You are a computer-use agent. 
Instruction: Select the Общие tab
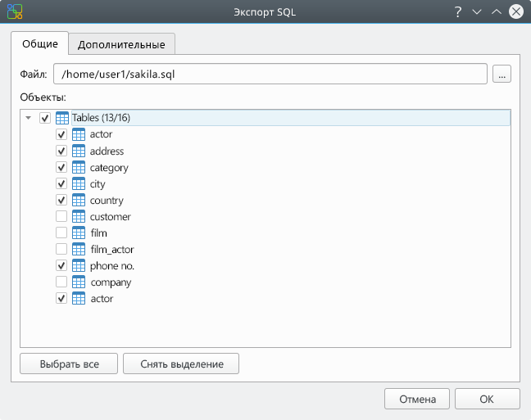[x=40, y=43]
